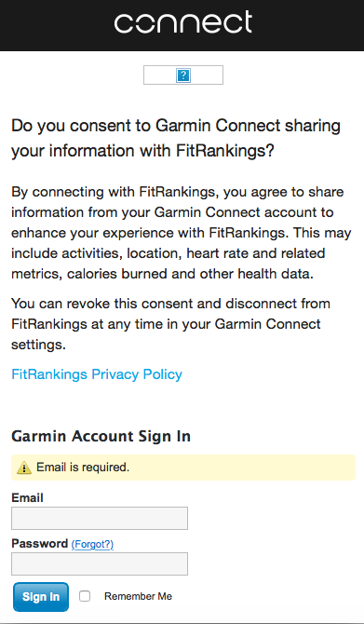Click the yellow warning triangle icon
This screenshot has width=364, height=624.
pos(24,468)
